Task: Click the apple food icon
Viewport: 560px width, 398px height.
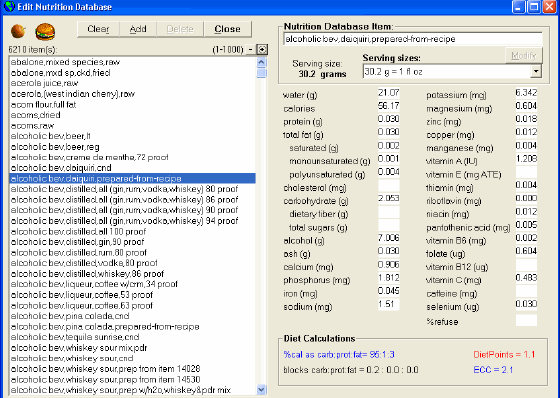Action: tap(18, 31)
